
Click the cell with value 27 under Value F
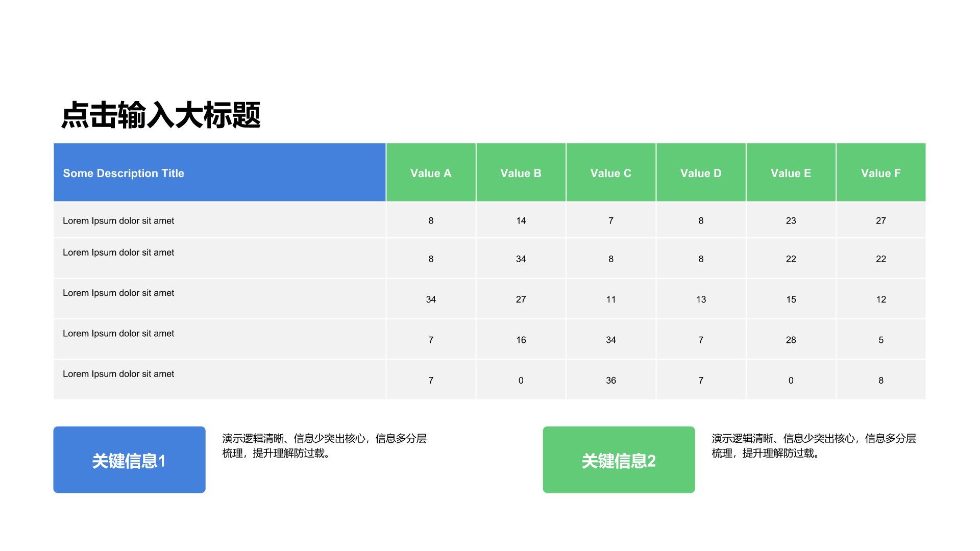(881, 220)
